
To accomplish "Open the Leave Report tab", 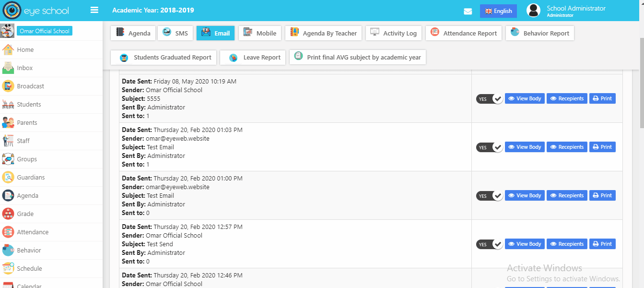I will pyautogui.click(x=253, y=57).
